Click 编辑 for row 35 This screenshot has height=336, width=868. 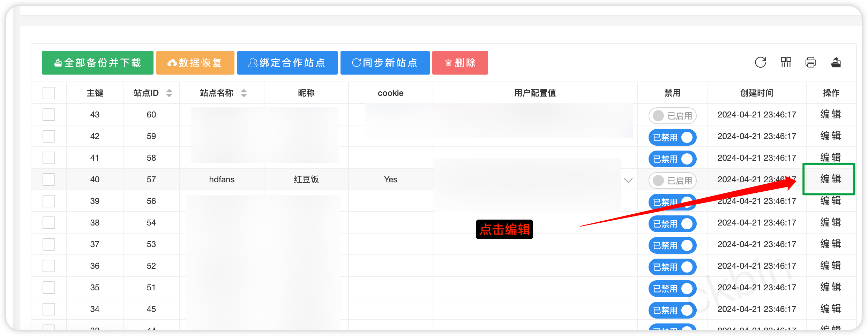coord(831,287)
